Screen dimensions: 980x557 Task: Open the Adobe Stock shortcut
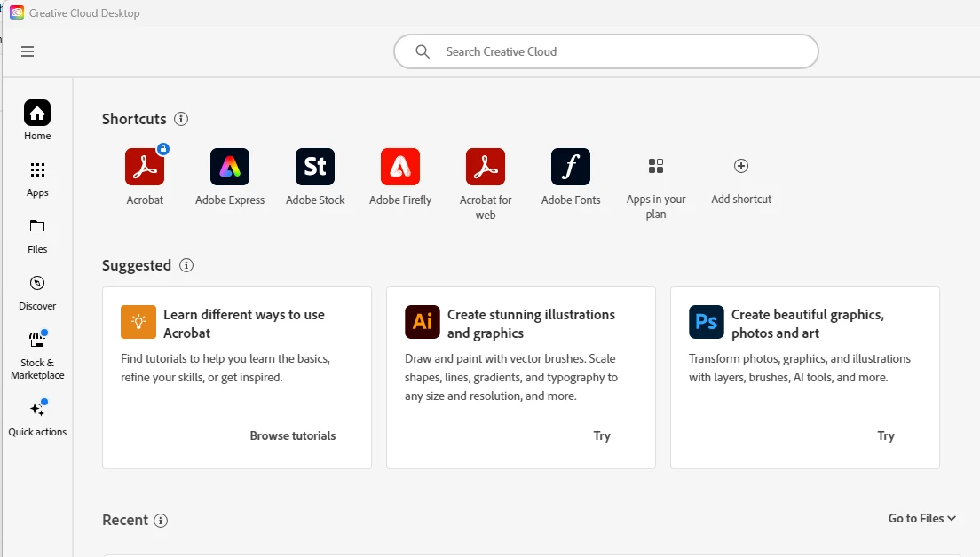click(316, 177)
